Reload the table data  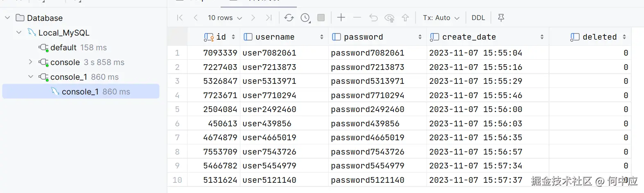click(x=289, y=18)
